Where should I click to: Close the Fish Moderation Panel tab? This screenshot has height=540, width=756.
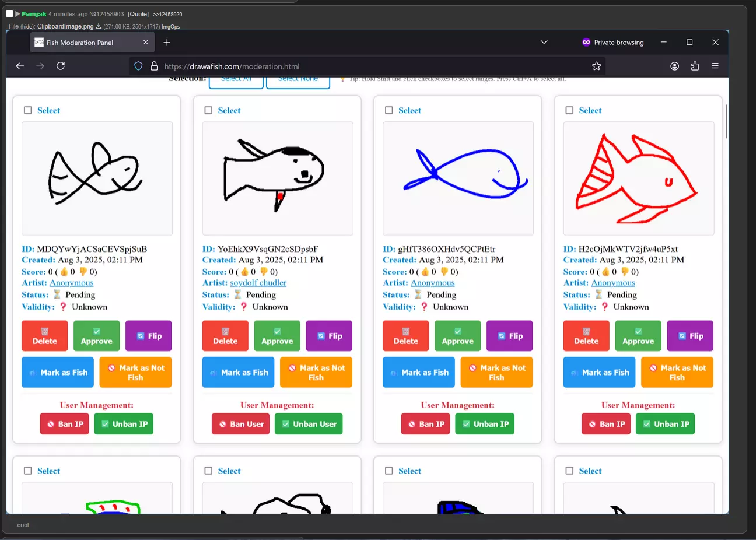click(146, 43)
